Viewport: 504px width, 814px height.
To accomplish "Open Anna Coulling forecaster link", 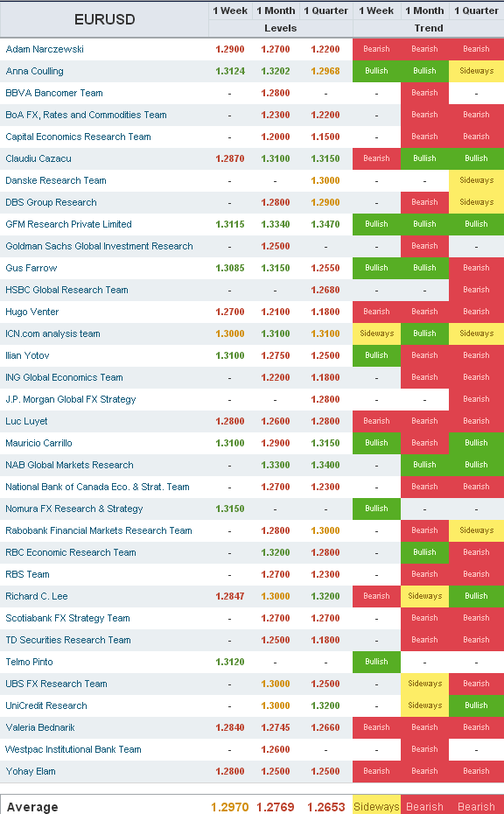I will [34, 71].
